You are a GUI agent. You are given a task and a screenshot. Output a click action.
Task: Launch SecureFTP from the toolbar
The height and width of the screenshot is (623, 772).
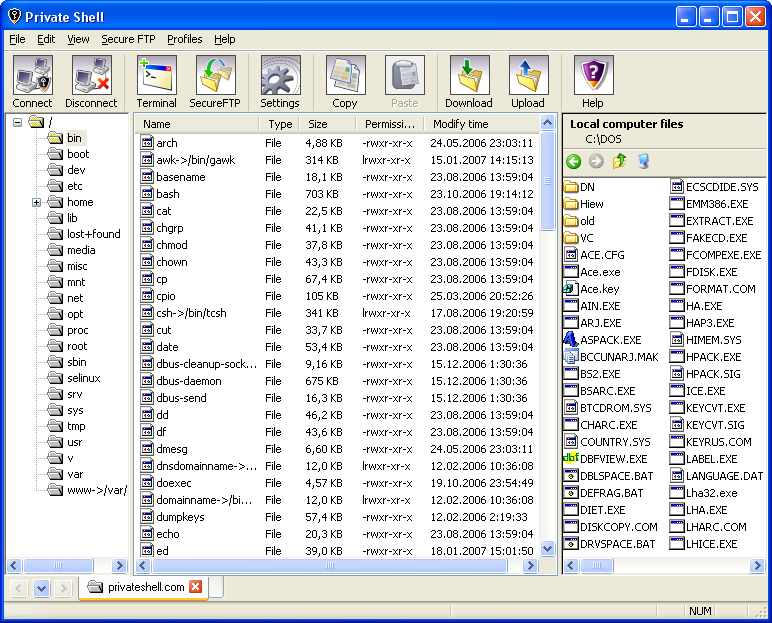tap(215, 82)
